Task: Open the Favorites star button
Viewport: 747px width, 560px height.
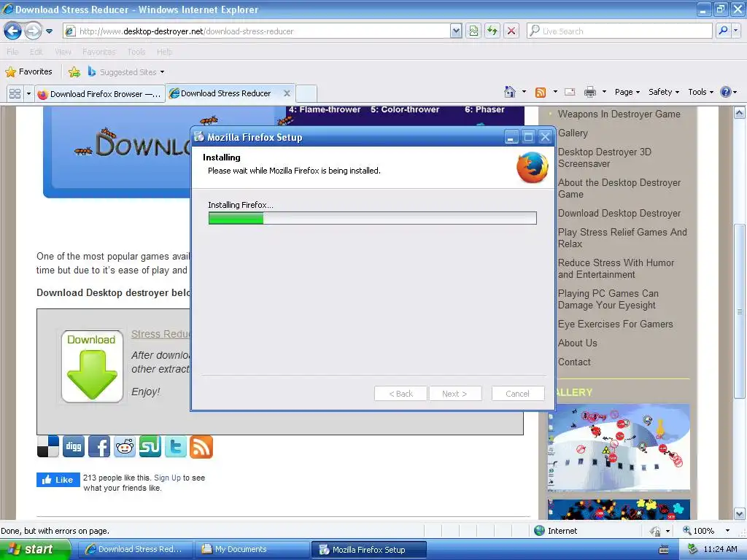Action: point(28,72)
